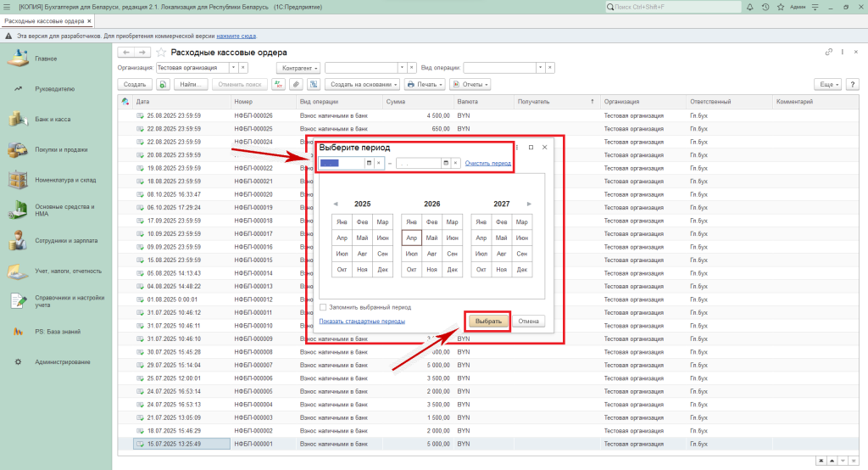This screenshot has width=868, height=470.
Task: Get link to the list via chain icon
Action: 828,53
